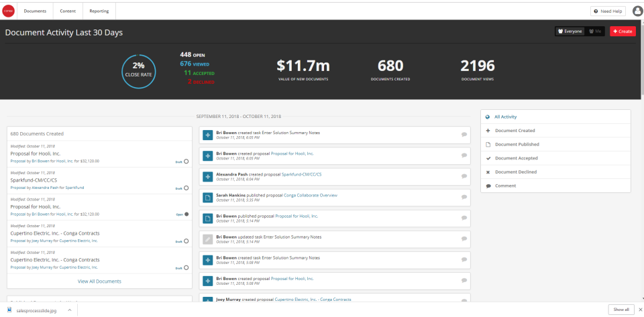Open the Content menu
Viewport: 644px width, 317px height.
click(68, 11)
